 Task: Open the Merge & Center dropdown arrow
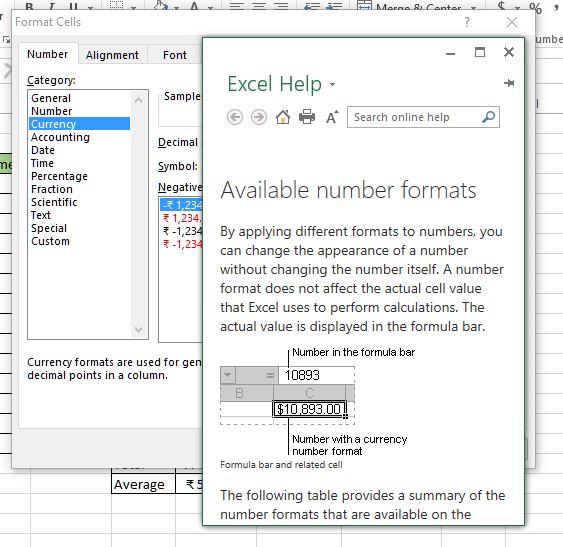point(474,8)
